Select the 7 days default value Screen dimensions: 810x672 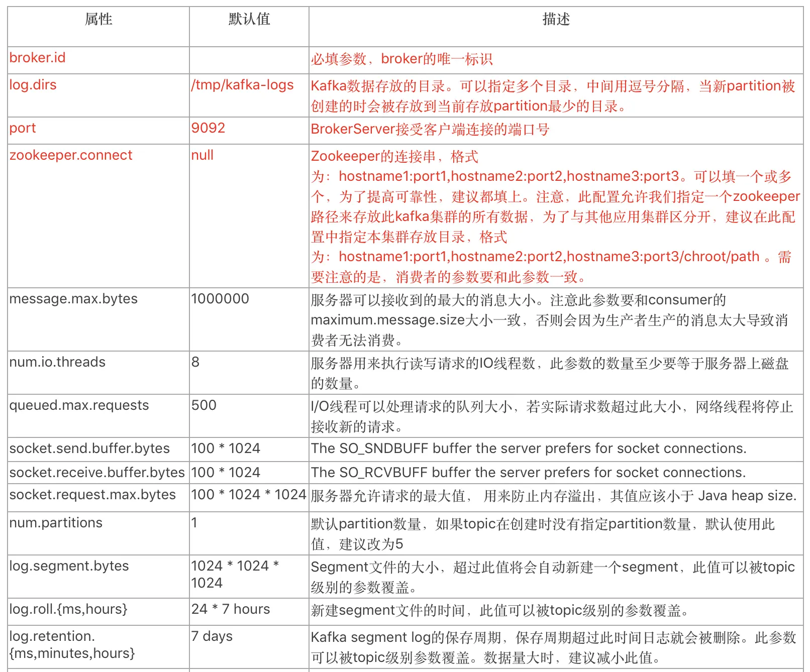[x=212, y=636]
